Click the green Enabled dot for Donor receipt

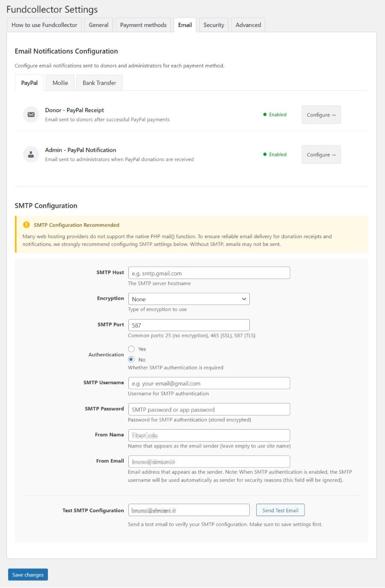264,114
